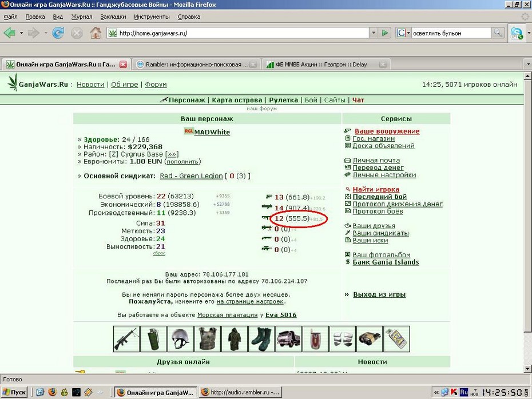Screen dimensions: 532x399
Task: Switch to the ФБ ММВБ Акции Газпром tab
Action: tap(325, 65)
